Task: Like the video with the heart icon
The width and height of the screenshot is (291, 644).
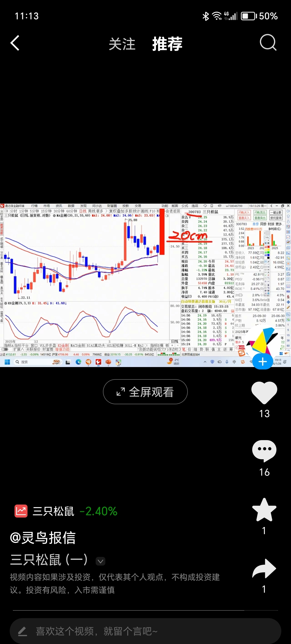Action: click(264, 393)
